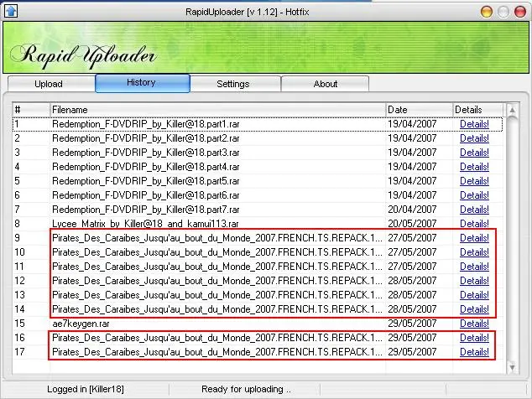The height and width of the screenshot is (399, 532).
Task: Select Pirates_Des_Caraibes filename in row 17
Action: point(217,352)
